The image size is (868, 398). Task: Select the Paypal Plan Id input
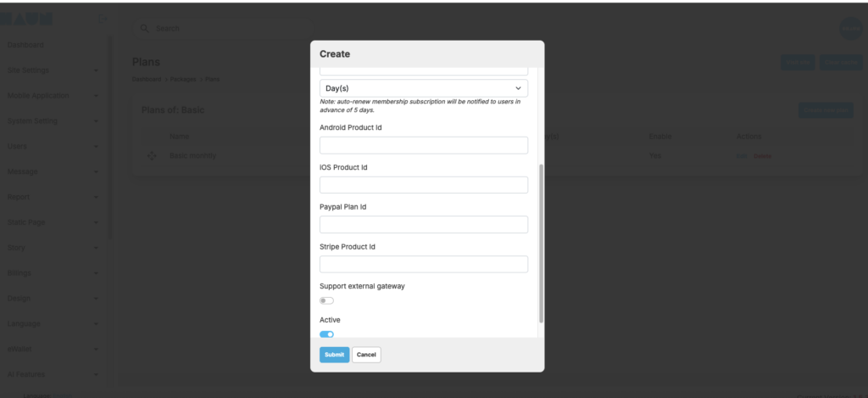423,224
